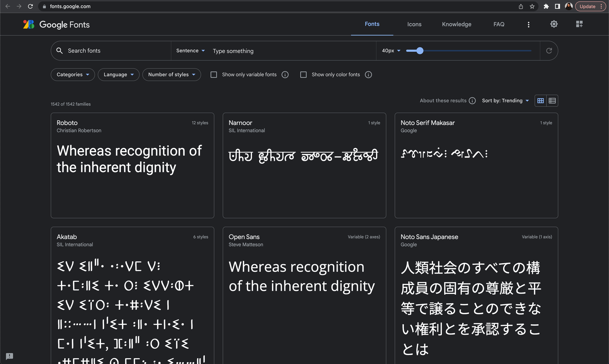Viewport: 609px width, 364px height.
Task: Select the Fonts tab
Action: pyautogui.click(x=372, y=24)
